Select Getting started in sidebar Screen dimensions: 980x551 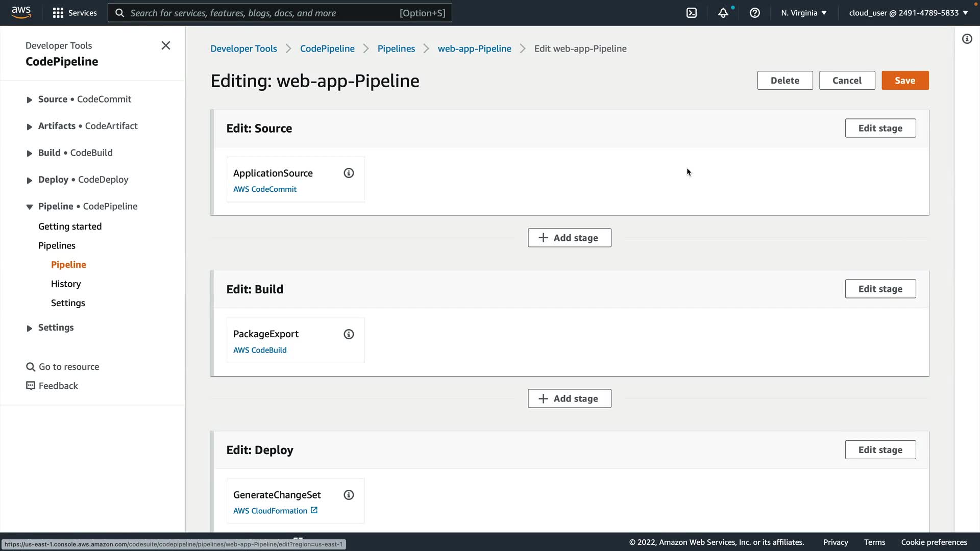pyautogui.click(x=70, y=227)
